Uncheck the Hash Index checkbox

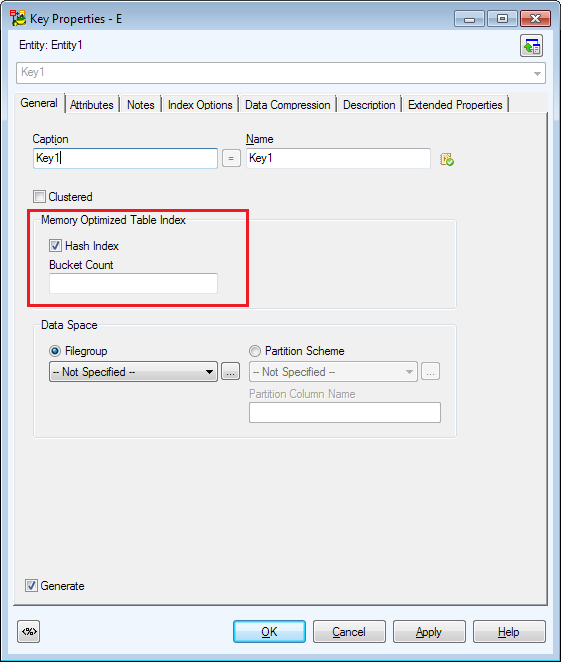[55, 246]
